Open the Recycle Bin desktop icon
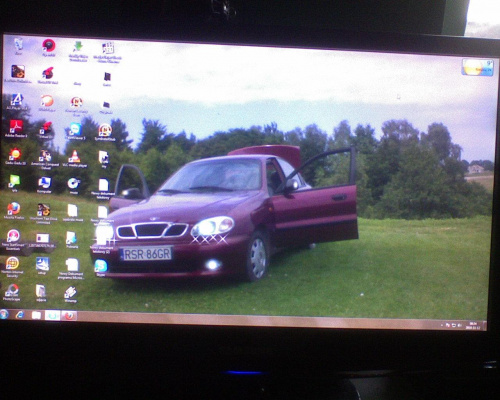 18,46
